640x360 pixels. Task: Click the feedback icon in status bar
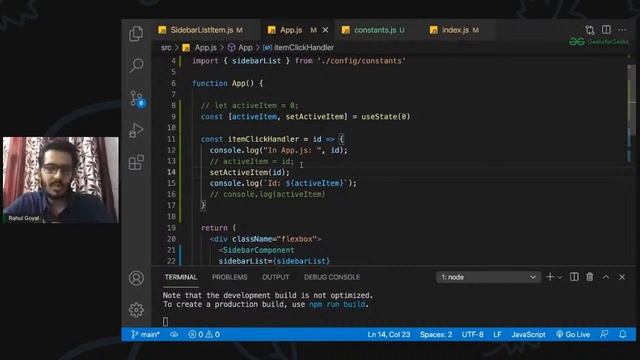pyautogui.click(x=604, y=334)
